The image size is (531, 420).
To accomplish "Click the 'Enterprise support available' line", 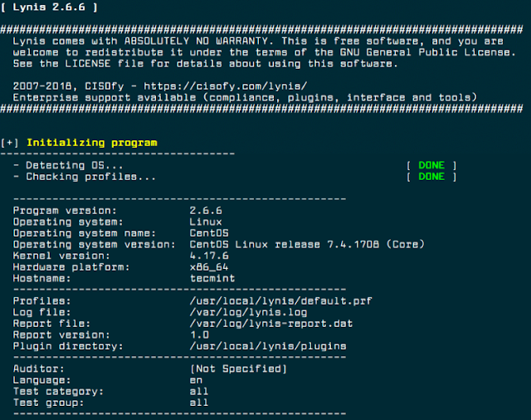I will click(x=245, y=98).
